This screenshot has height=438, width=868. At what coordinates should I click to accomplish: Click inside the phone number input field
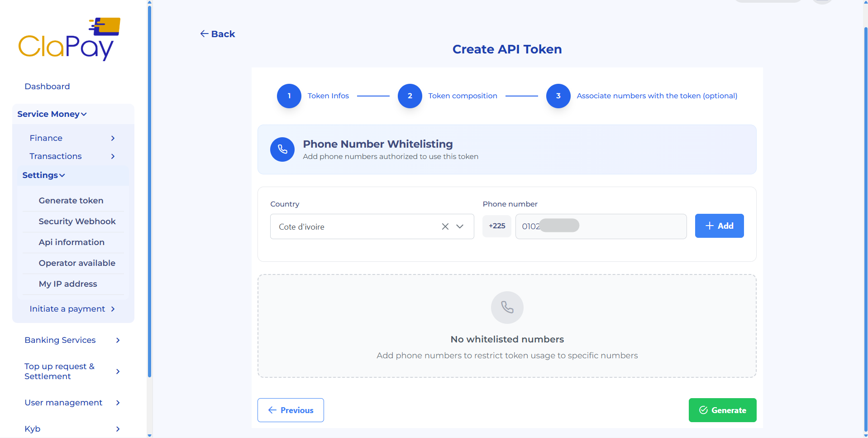[601, 226]
